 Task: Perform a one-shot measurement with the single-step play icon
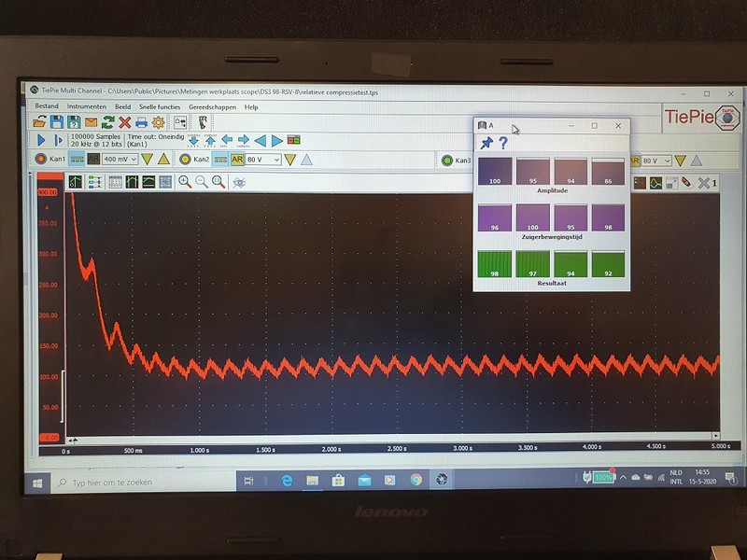[59, 140]
